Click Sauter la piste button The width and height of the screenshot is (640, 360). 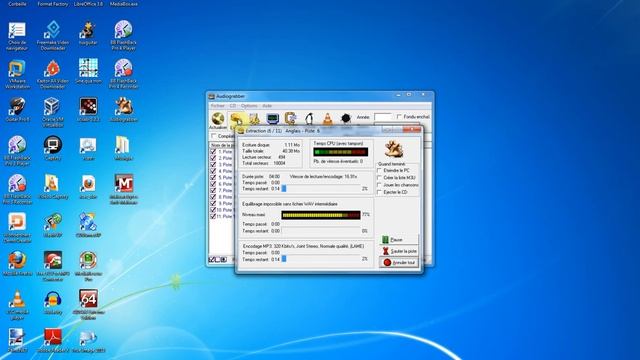click(x=398, y=251)
